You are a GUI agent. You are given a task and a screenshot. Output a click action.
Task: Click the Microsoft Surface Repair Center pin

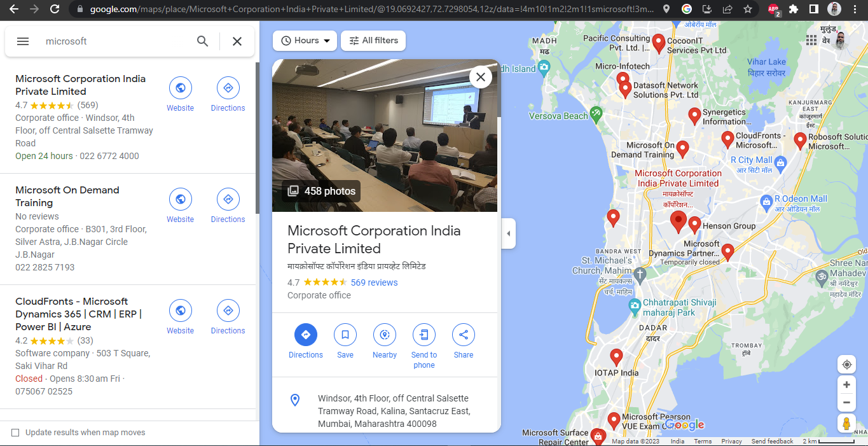[x=597, y=436]
